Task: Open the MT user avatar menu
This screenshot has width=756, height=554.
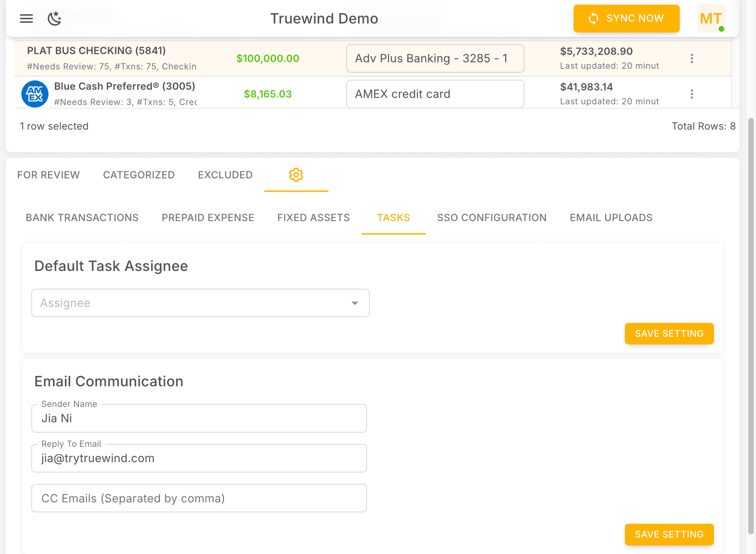Action: click(x=711, y=19)
